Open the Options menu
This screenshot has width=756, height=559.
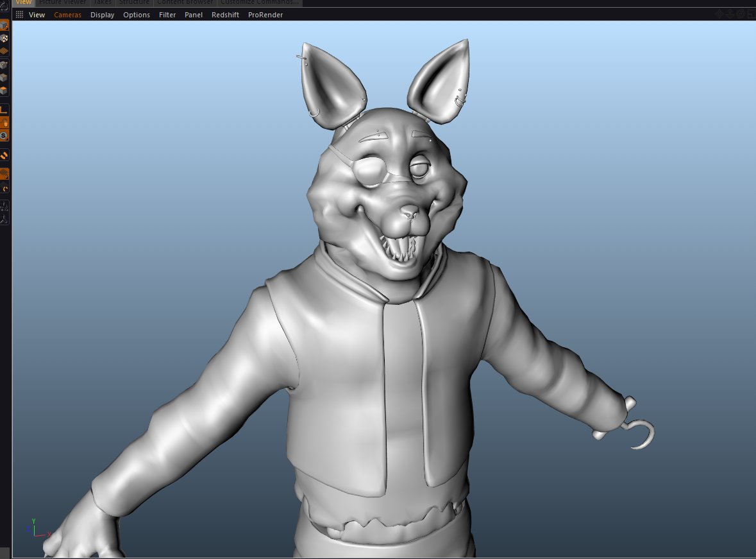137,15
